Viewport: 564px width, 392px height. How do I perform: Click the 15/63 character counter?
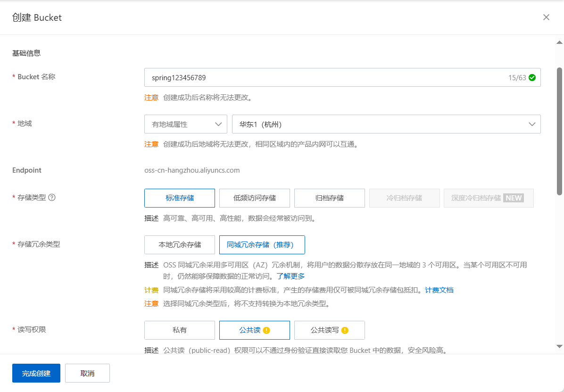tap(517, 78)
